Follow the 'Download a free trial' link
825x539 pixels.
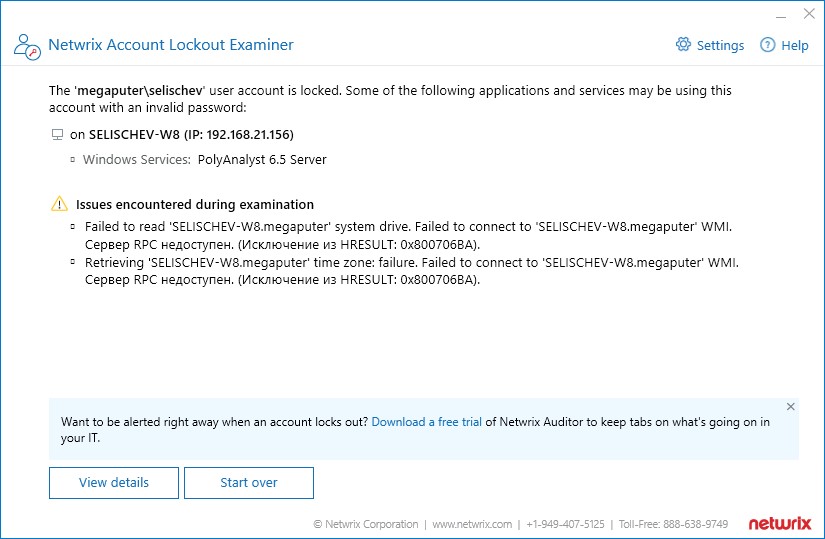point(427,422)
